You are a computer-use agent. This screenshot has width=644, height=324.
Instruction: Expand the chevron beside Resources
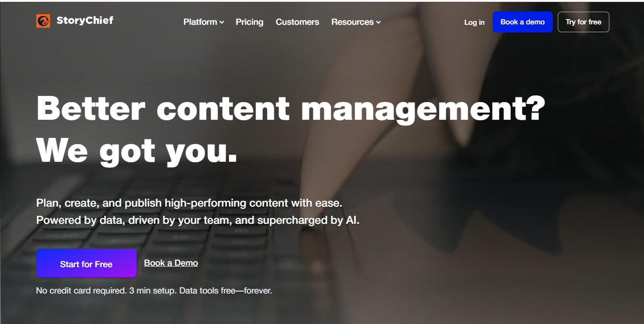click(x=378, y=22)
